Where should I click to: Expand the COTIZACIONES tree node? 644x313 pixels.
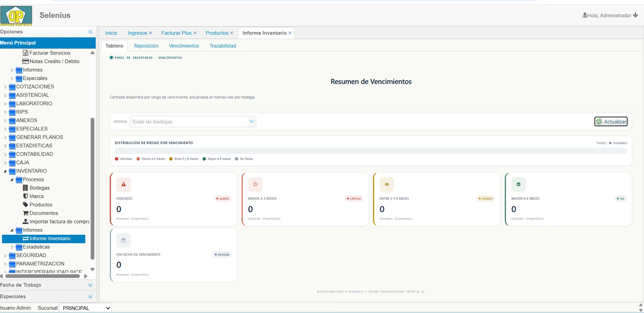coord(5,87)
